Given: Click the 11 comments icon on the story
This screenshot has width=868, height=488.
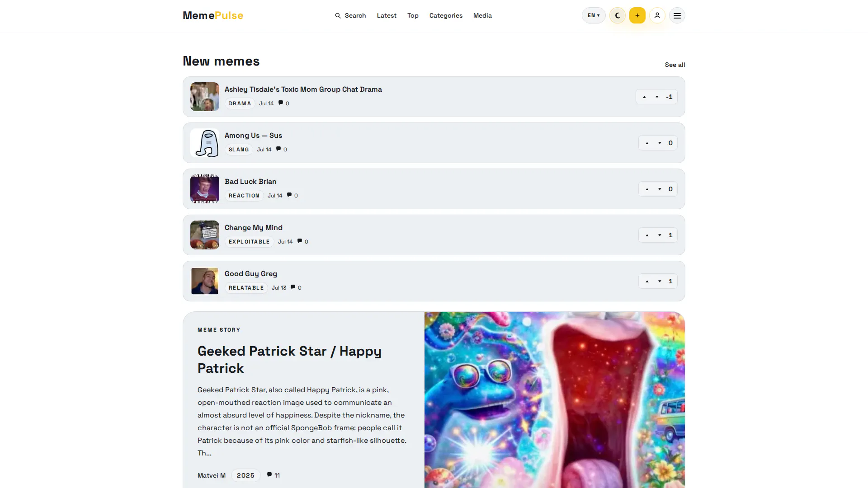Looking at the screenshot, I should coord(269,475).
